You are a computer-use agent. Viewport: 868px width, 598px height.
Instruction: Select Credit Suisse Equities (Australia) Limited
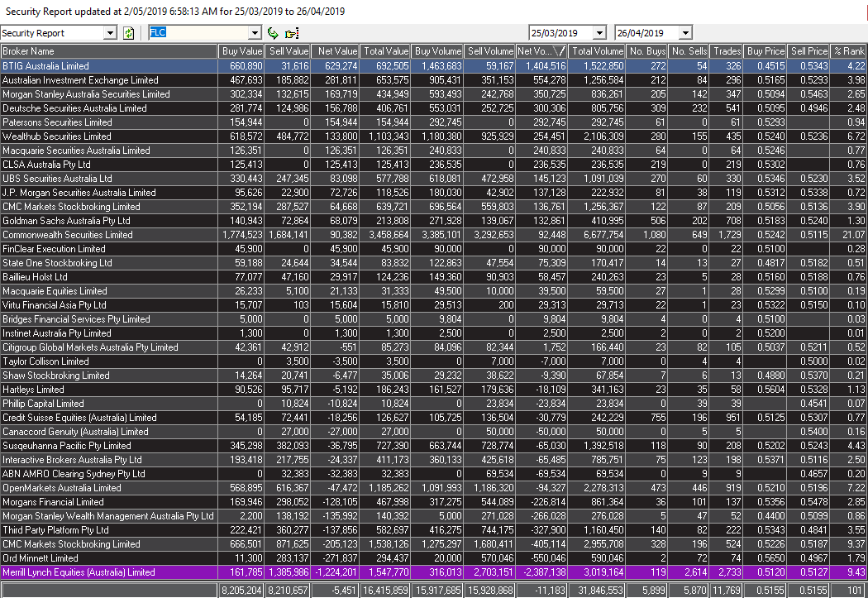tap(433, 418)
